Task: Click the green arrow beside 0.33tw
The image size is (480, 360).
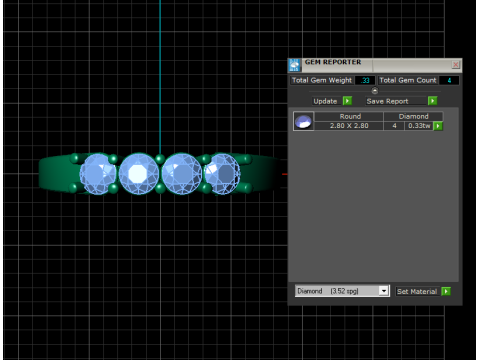Action: [438, 126]
